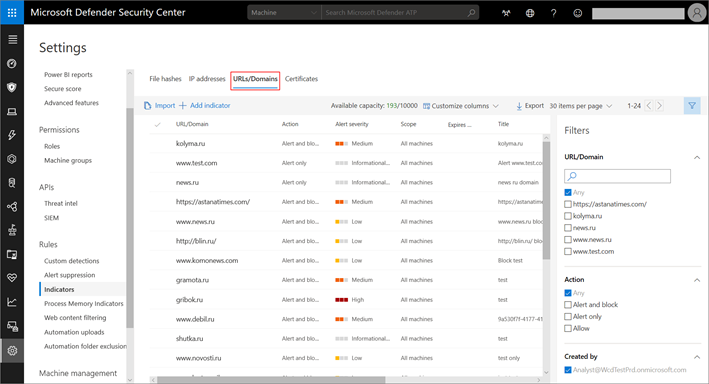The height and width of the screenshot is (384, 709).
Task: Open the shield Security operations icon in sidebar
Action: point(12,87)
